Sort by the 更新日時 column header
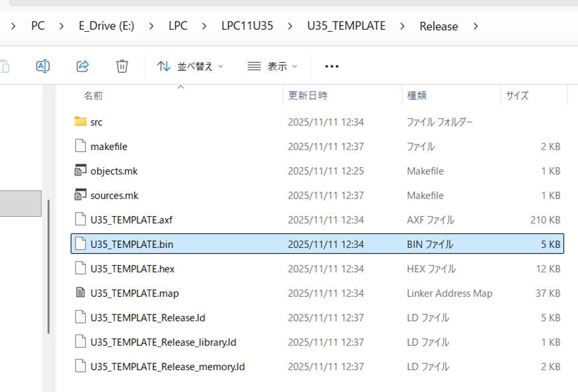The width and height of the screenshot is (578, 392). (308, 95)
